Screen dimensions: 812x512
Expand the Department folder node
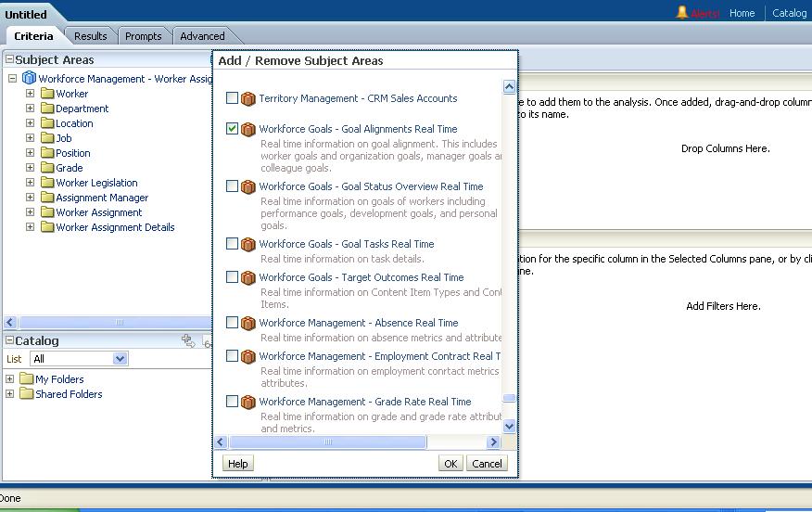[x=30, y=108]
